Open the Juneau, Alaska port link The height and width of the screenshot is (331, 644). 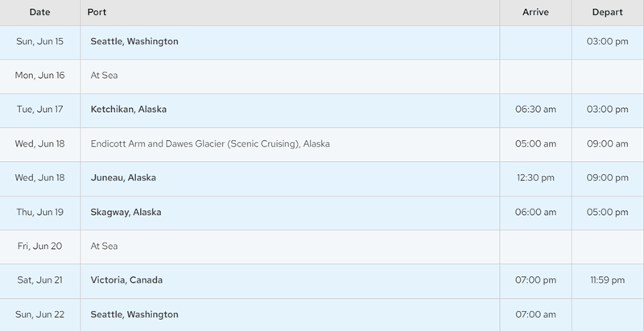[x=123, y=178]
